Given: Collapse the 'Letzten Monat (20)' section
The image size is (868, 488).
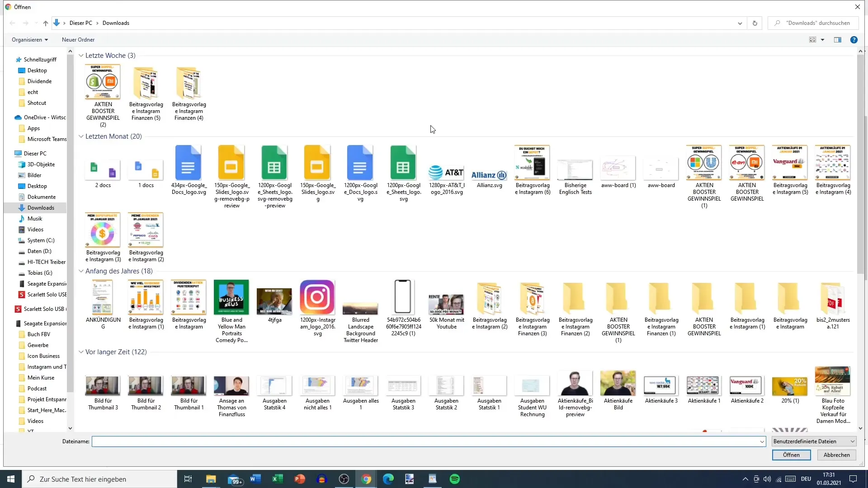Looking at the screenshot, I should pos(80,136).
